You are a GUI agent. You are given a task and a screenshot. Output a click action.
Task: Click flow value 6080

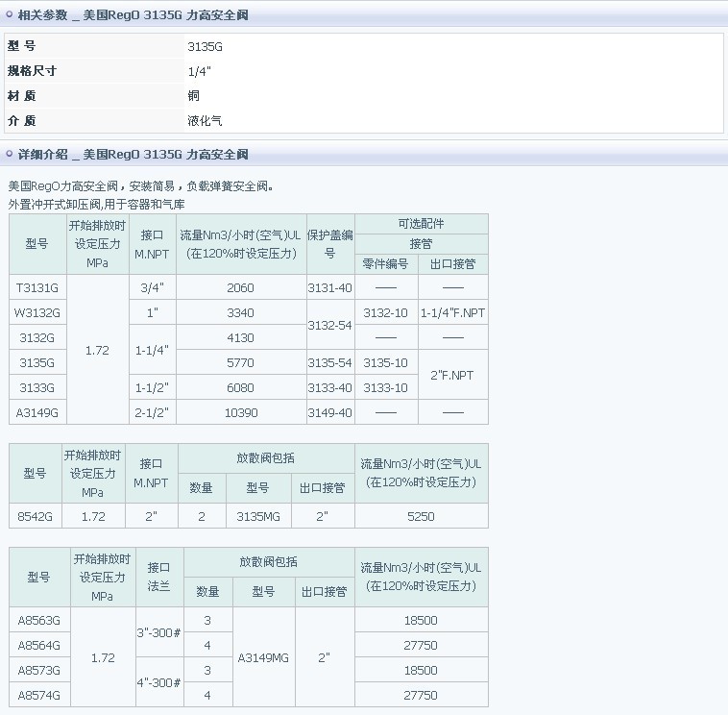pyautogui.click(x=241, y=387)
